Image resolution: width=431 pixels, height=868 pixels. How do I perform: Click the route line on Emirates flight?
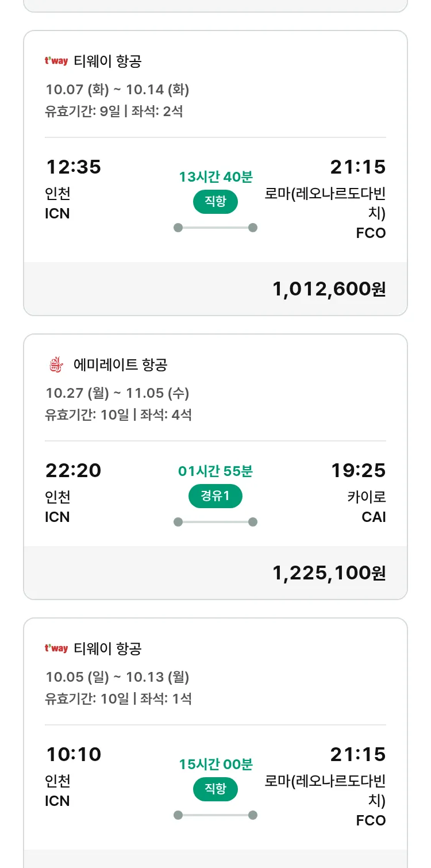coord(215,522)
